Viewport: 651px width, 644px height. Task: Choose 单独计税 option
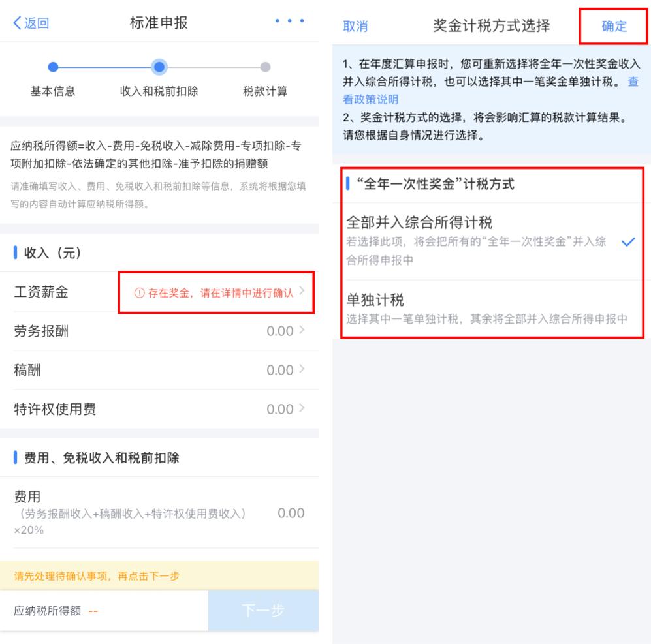(x=492, y=309)
